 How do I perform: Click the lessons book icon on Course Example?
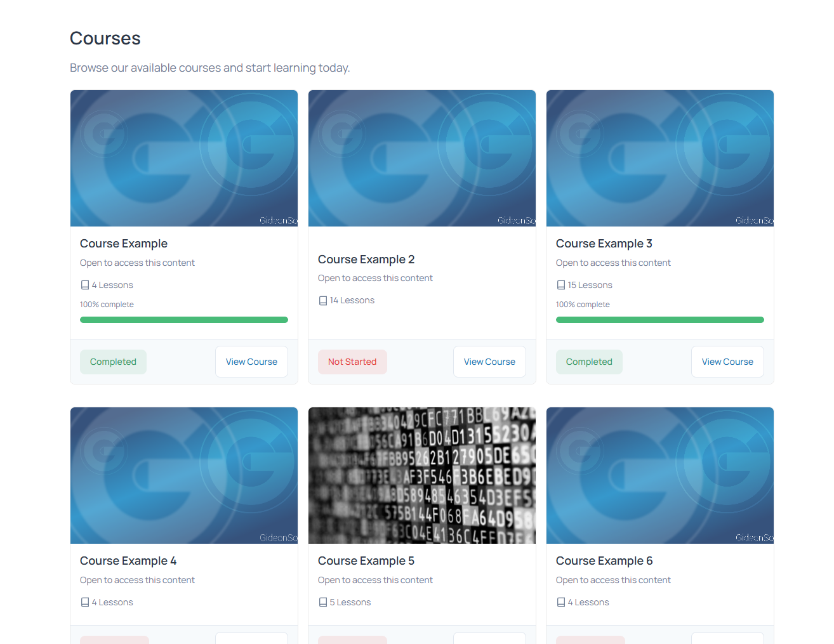tap(85, 286)
